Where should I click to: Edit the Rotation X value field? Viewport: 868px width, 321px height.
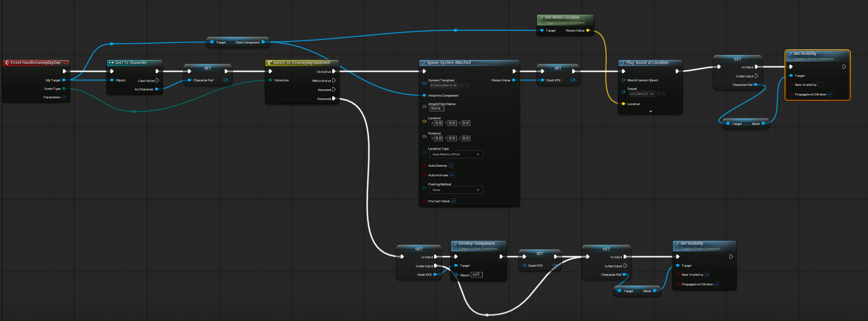[x=438, y=138]
